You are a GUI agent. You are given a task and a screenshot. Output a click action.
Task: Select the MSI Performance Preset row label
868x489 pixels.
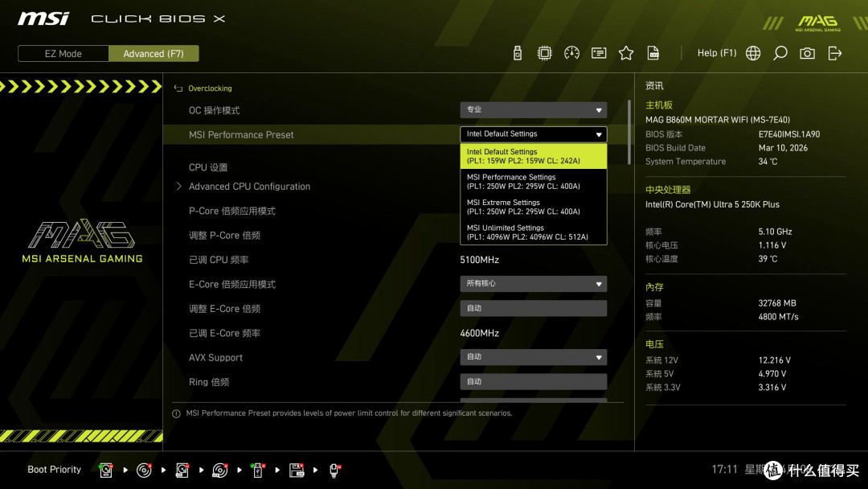241,134
